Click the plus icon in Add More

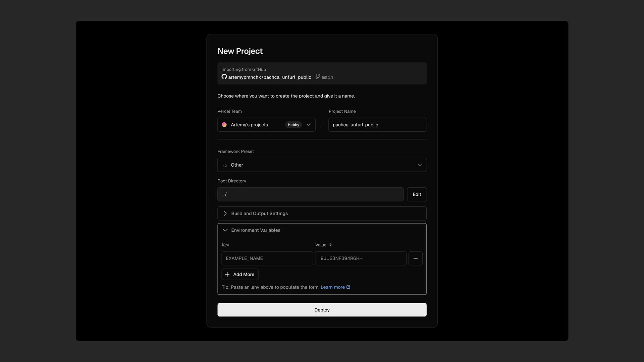pyautogui.click(x=227, y=275)
